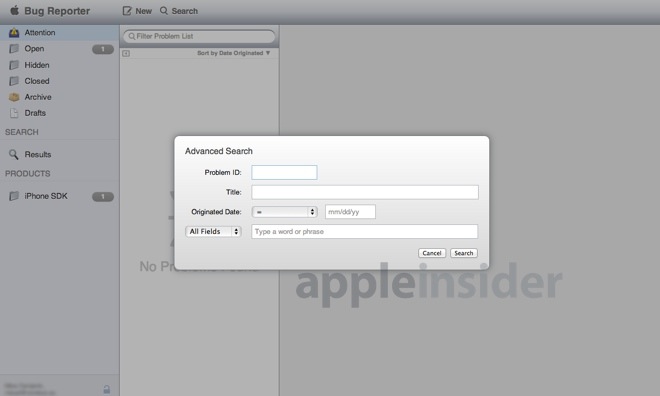Click the Type a word or phrase field
Image resolution: width=660 pixels, height=396 pixels.
[x=365, y=231]
